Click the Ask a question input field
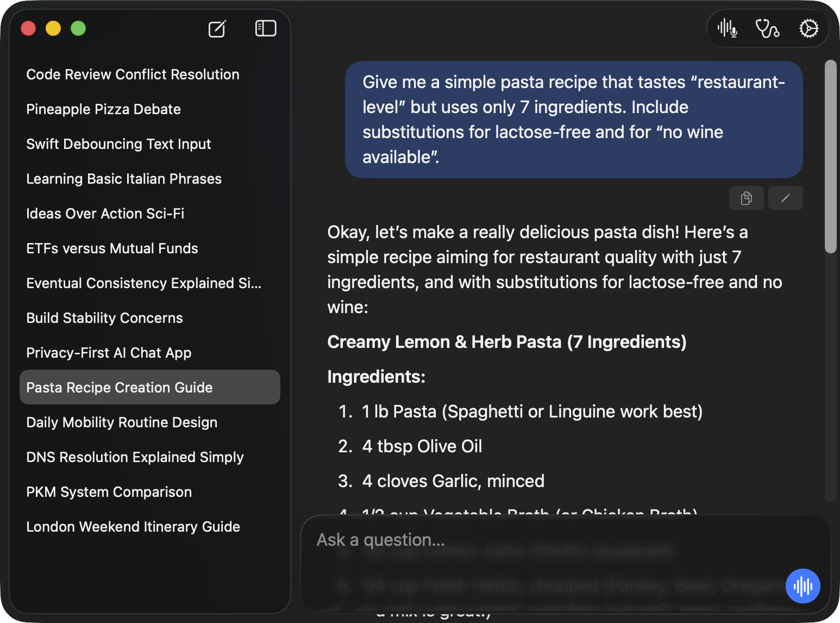The height and width of the screenshot is (623, 840). (x=543, y=540)
